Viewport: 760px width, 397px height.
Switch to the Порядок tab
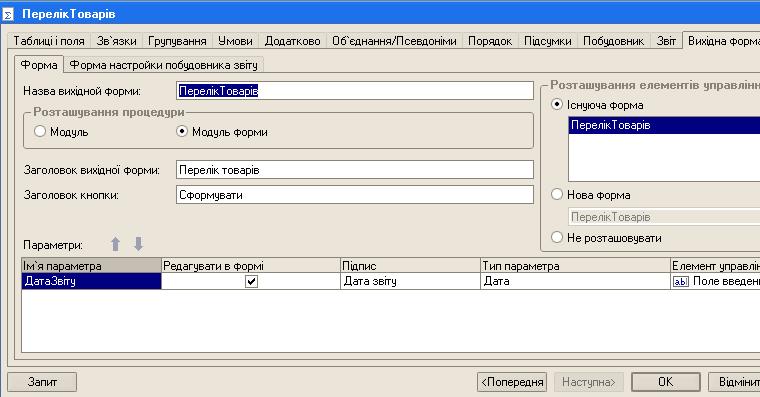(490, 41)
